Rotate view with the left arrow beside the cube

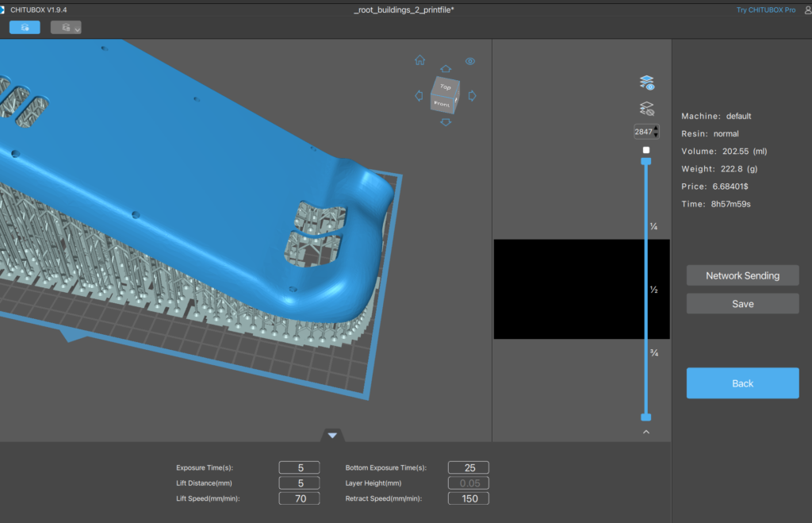(419, 96)
